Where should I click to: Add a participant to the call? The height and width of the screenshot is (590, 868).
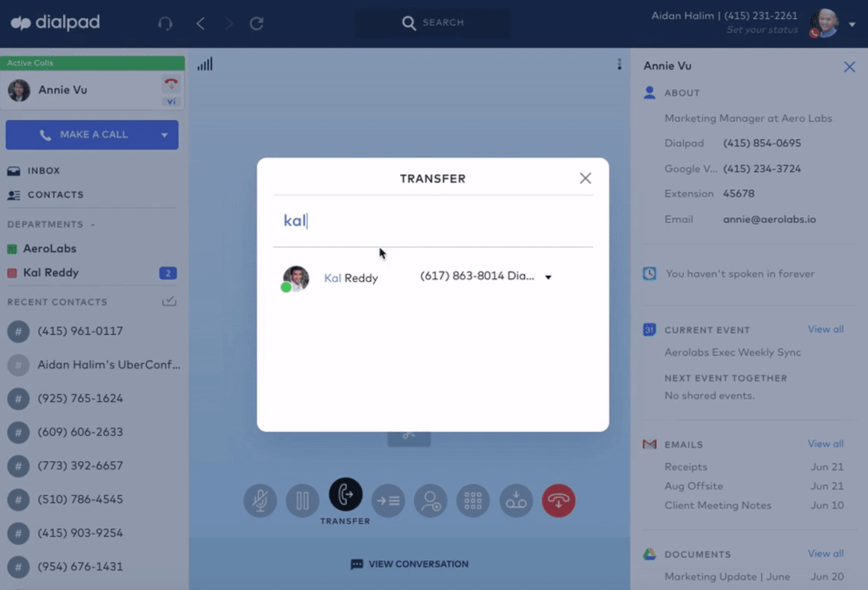pos(430,500)
